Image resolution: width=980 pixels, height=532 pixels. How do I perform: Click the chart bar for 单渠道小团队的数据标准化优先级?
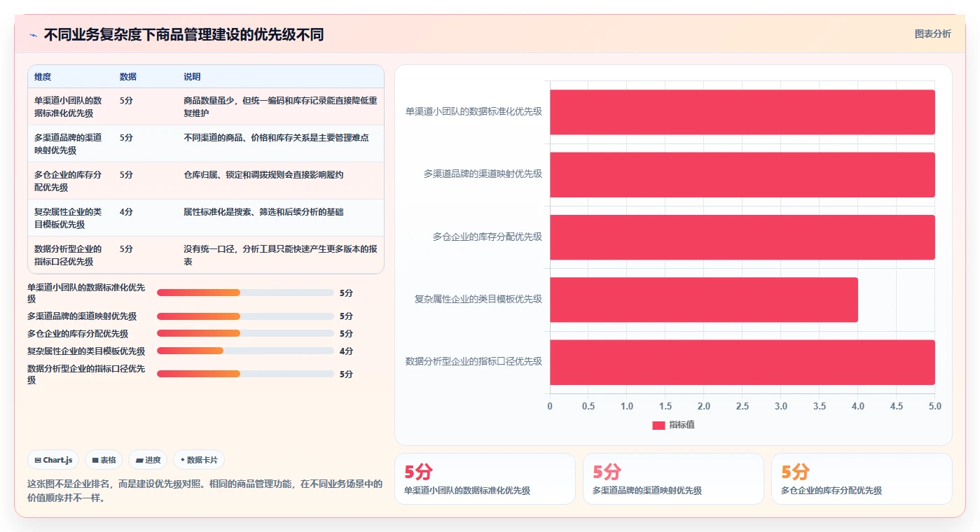(742, 112)
